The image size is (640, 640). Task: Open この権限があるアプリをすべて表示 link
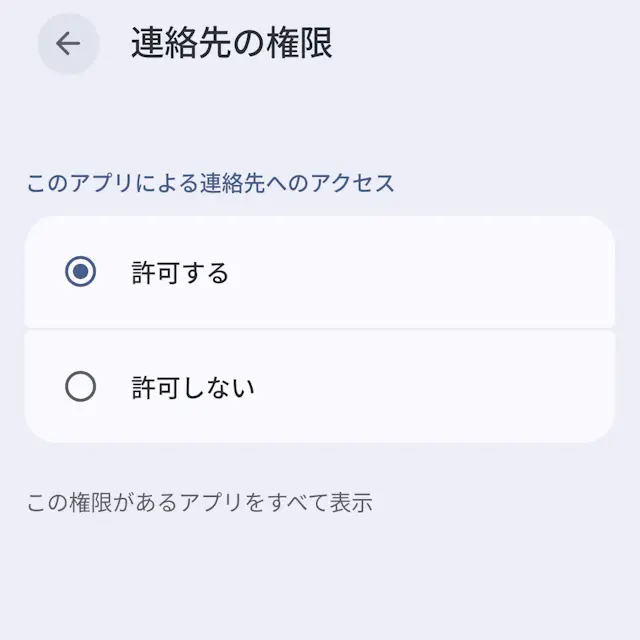coord(199,502)
